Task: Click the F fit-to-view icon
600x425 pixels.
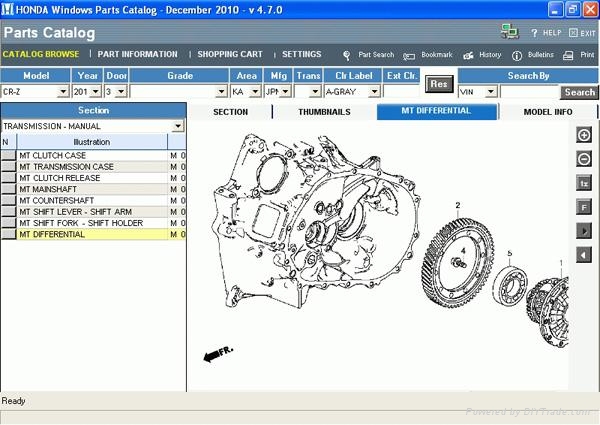Action: click(584, 207)
